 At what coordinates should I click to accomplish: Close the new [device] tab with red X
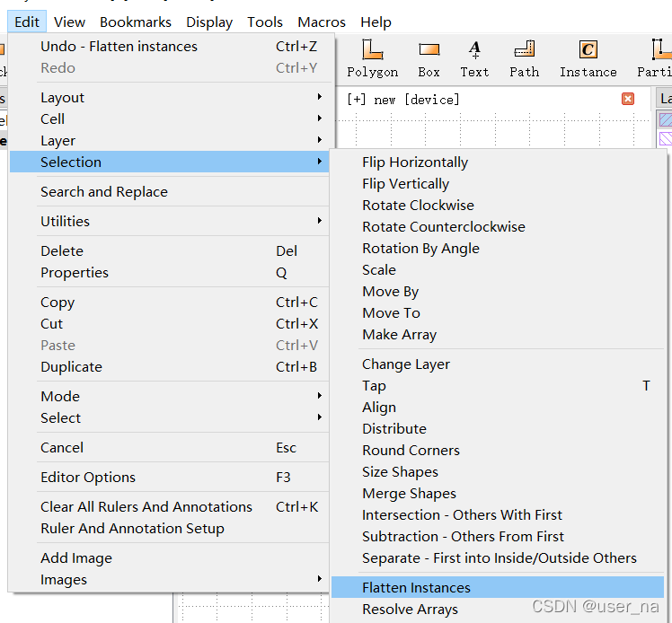click(x=627, y=100)
